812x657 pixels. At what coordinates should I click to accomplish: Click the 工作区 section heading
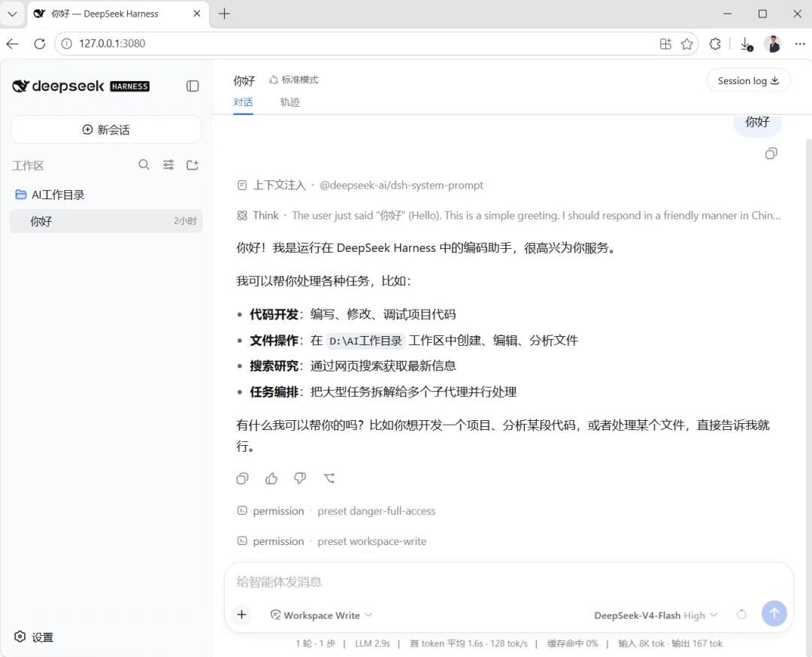(28, 165)
